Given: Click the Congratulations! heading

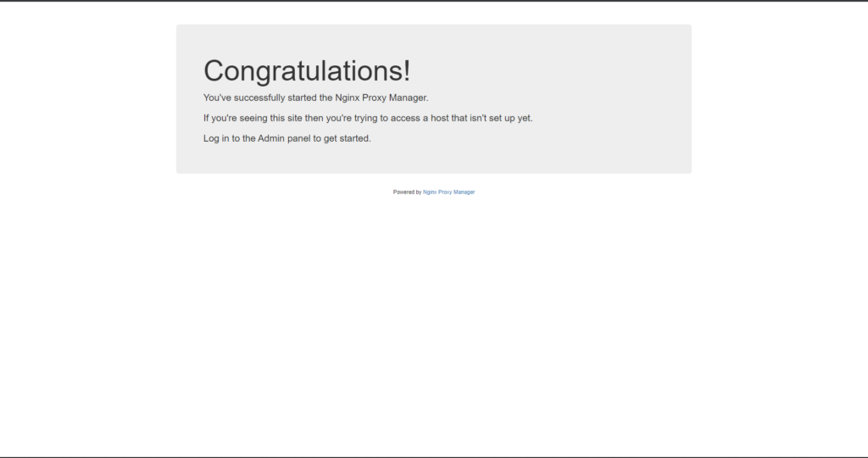Looking at the screenshot, I should (307, 71).
